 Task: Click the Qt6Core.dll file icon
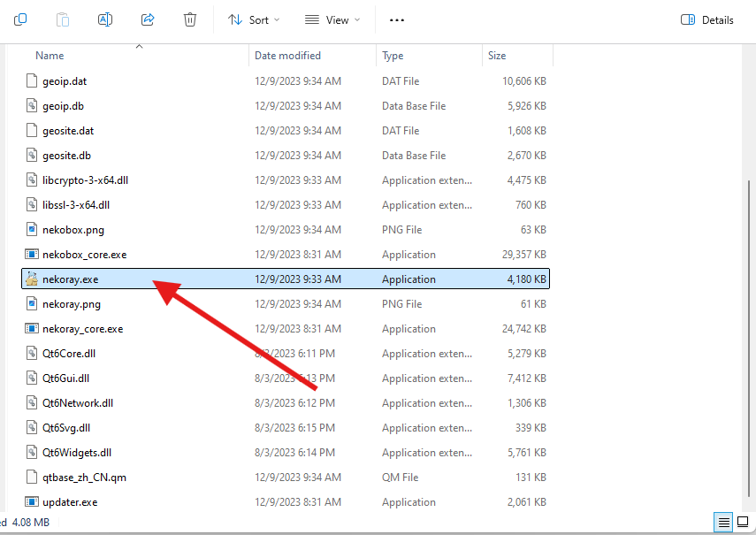click(32, 354)
